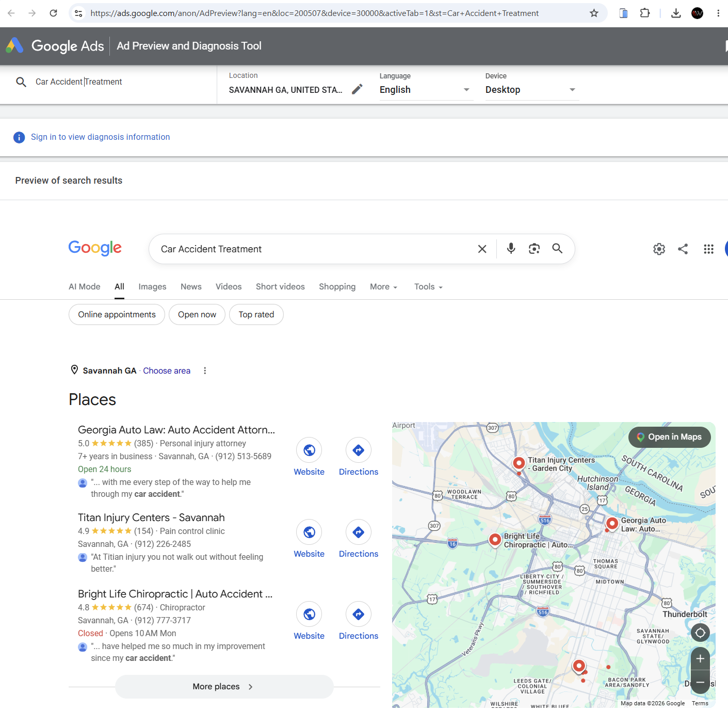This screenshot has height=712, width=728.
Task: Switch to News tab
Action: (x=191, y=287)
